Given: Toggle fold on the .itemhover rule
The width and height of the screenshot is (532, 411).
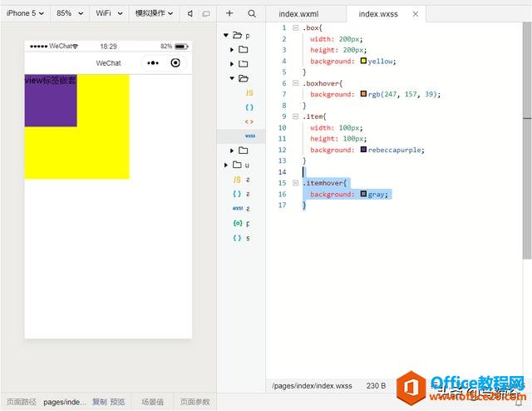Looking at the screenshot, I should click(x=294, y=182).
